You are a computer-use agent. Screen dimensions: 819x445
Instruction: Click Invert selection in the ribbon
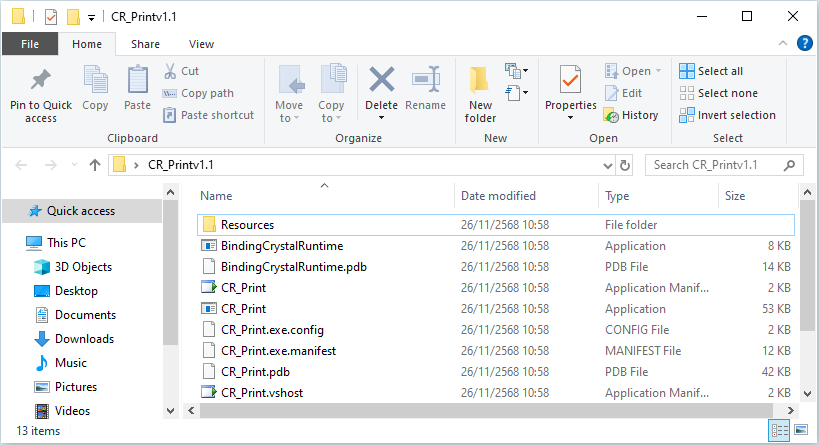click(727, 115)
